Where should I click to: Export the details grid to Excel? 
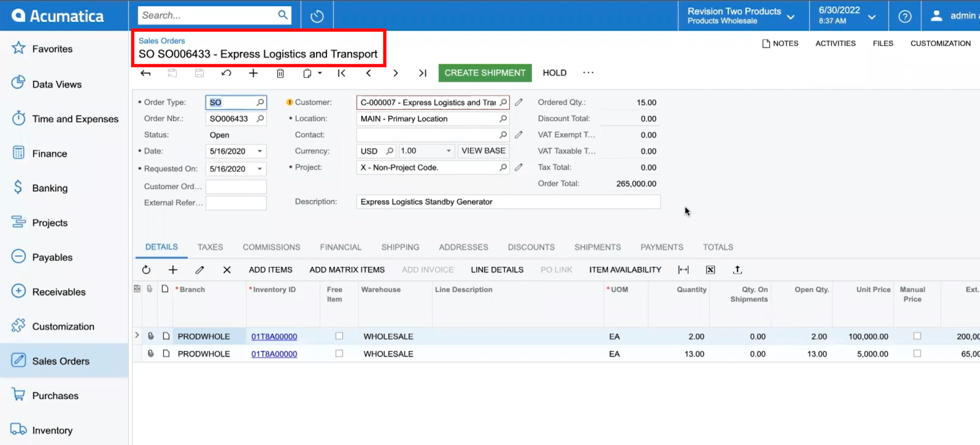710,270
